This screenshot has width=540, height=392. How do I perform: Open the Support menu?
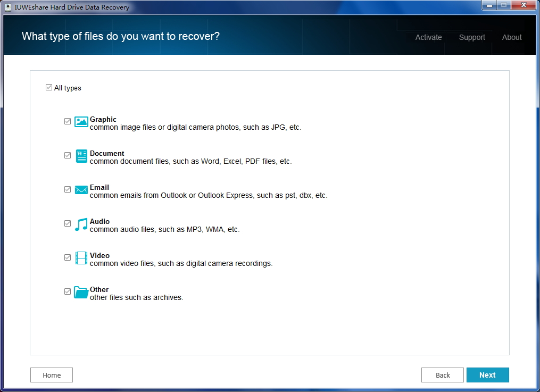click(472, 37)
